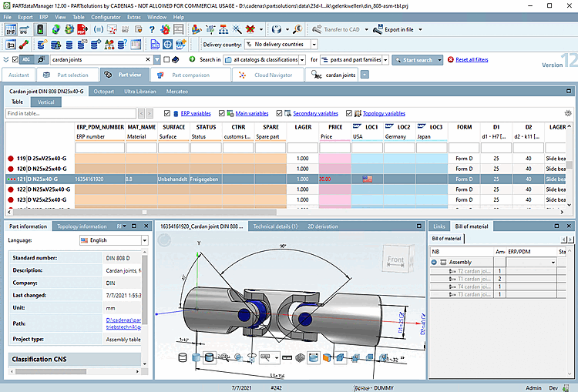578x392 pixels.
Task: Click the traffic light icon in toolbar
Action: click(x=40, y=29)
